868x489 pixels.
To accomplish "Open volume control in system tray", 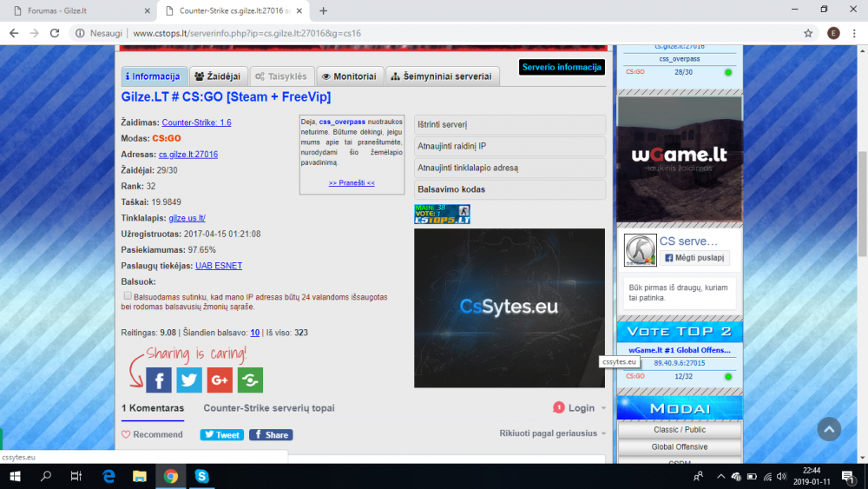I will (781, 476).
